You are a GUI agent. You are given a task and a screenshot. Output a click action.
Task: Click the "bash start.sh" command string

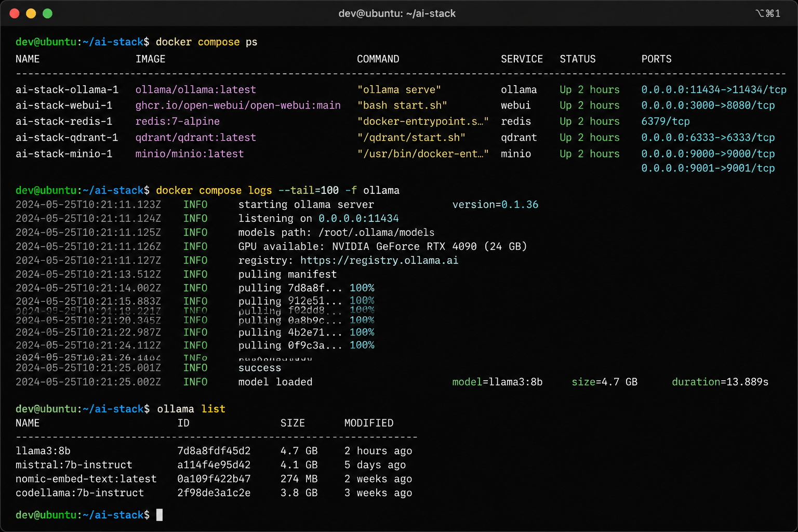(x=402, y=105)
